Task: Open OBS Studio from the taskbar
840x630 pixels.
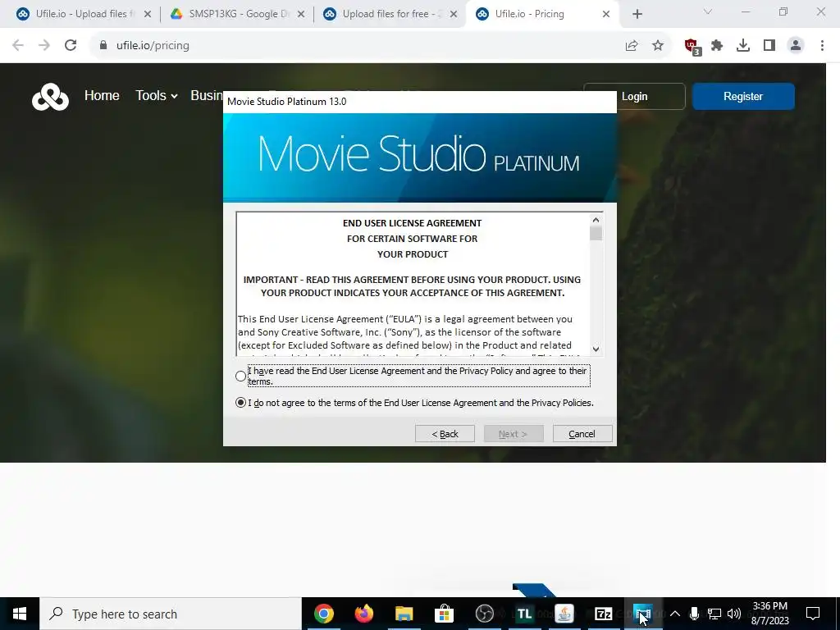Action: pos(484,614)
